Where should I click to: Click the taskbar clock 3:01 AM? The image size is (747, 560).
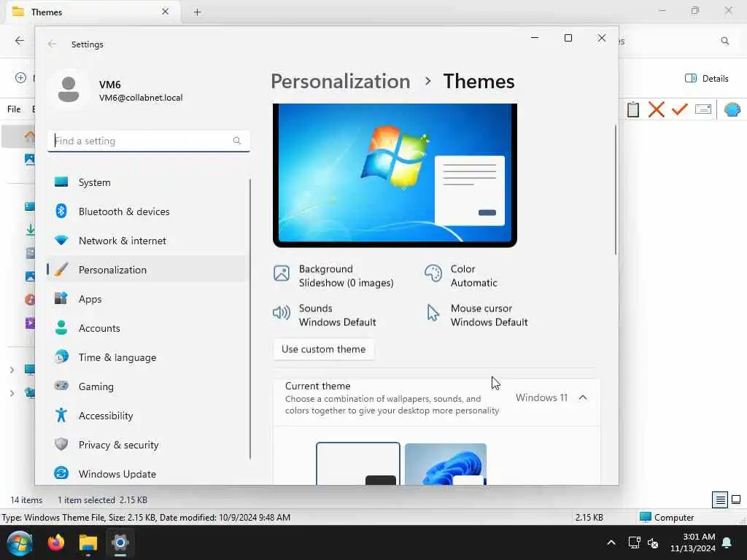[693, 542]
